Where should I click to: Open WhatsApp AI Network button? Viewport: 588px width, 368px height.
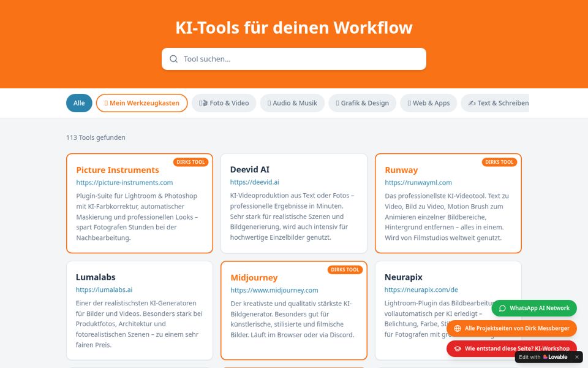tap(534, 309)
